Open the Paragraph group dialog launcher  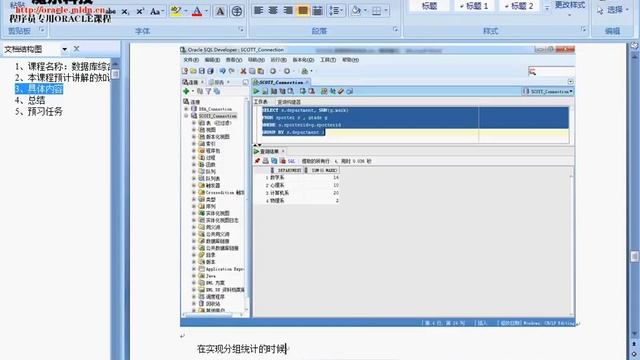[x=395, y=30]
